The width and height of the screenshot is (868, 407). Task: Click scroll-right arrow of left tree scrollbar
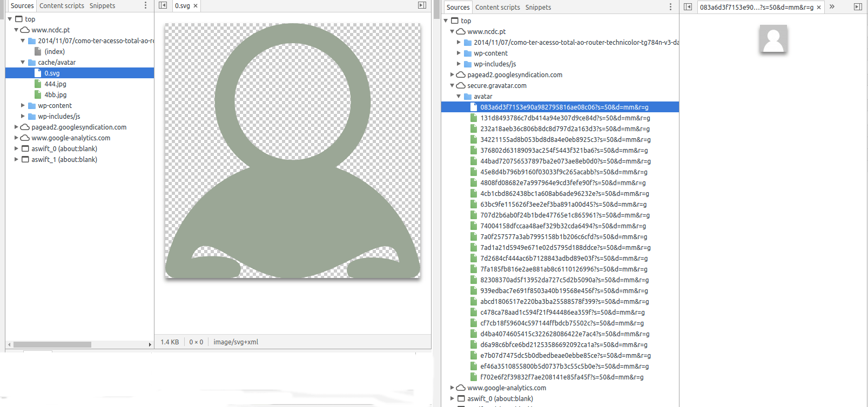[150, 344]
